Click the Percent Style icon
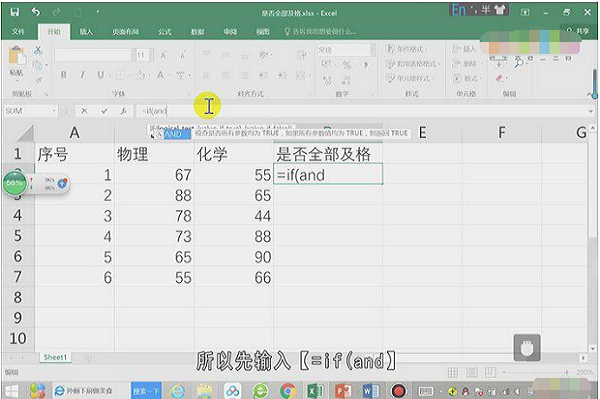The width and height of the screenshot is (600, 399). click(x=347, y=65)
